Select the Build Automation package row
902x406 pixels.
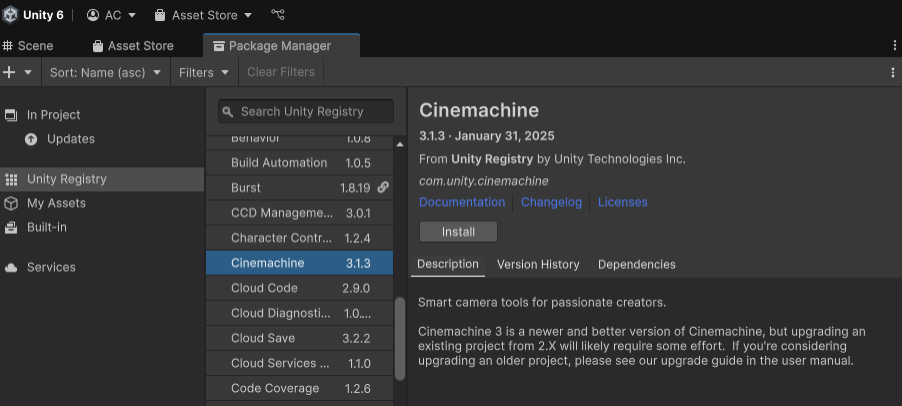300,163
